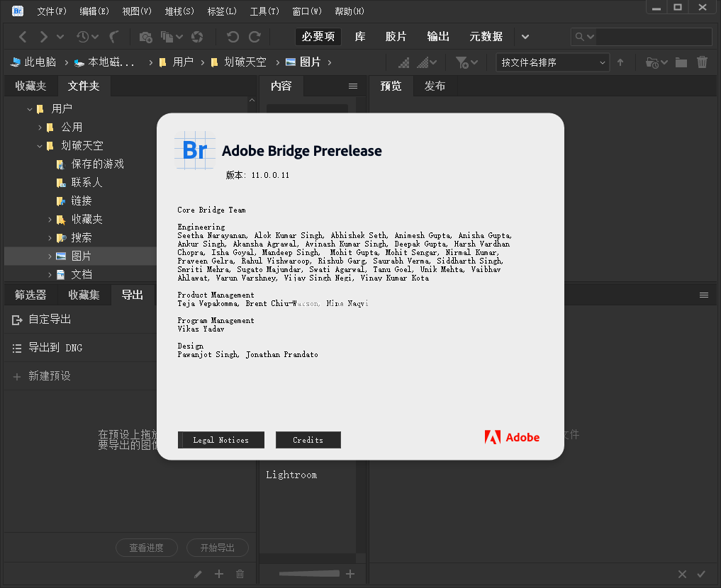Switch to the 胶片 workspace tab
The image size is (721, 588).
[396, 36]
